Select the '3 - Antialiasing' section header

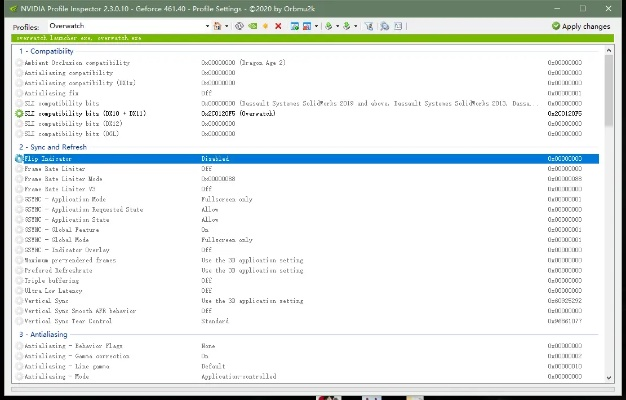[x=43, y=335]
